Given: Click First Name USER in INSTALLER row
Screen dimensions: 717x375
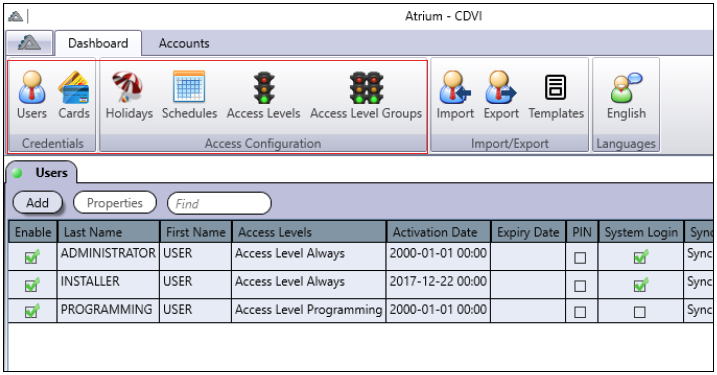Looking at the screenshot, I should pyautogui.click(x=196, y=284).
